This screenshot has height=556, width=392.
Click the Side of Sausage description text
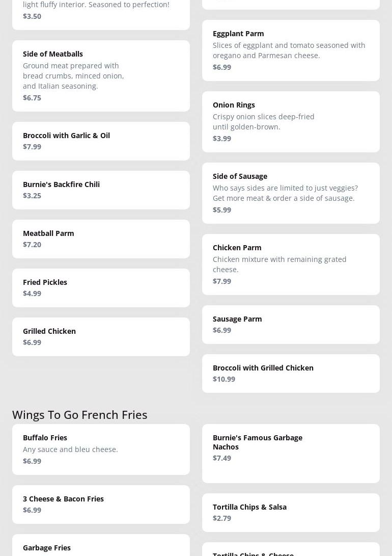point(285,193)
